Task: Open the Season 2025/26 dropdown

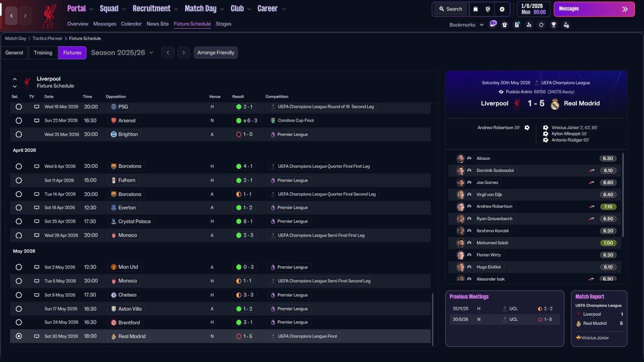Action: (x=122, y=53)
